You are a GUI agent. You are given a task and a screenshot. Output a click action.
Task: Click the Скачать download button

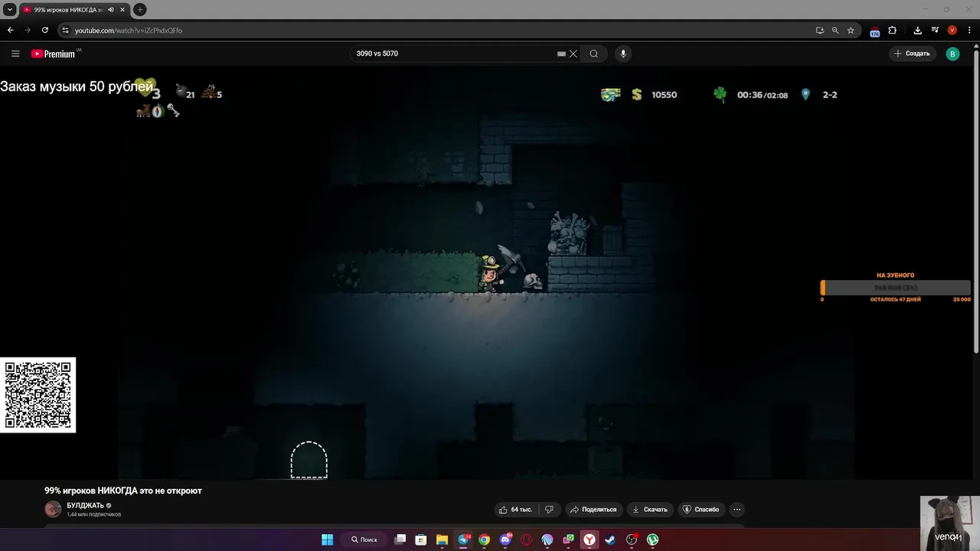650,510
